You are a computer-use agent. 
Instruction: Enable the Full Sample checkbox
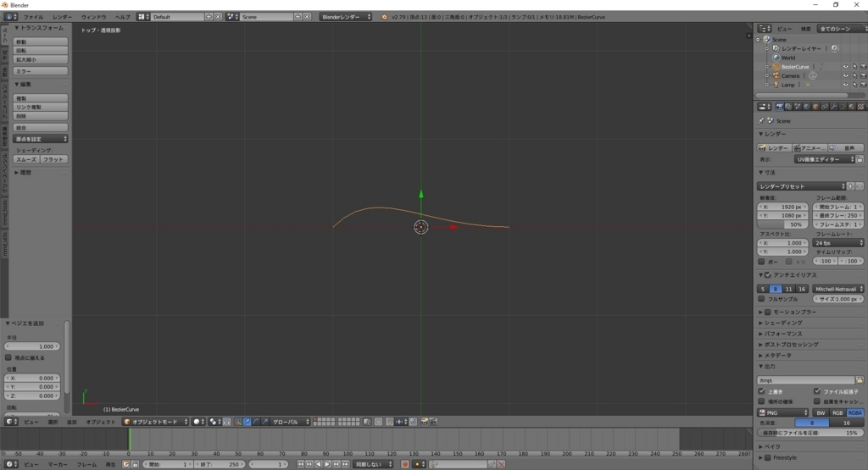[x=762, y=299]
